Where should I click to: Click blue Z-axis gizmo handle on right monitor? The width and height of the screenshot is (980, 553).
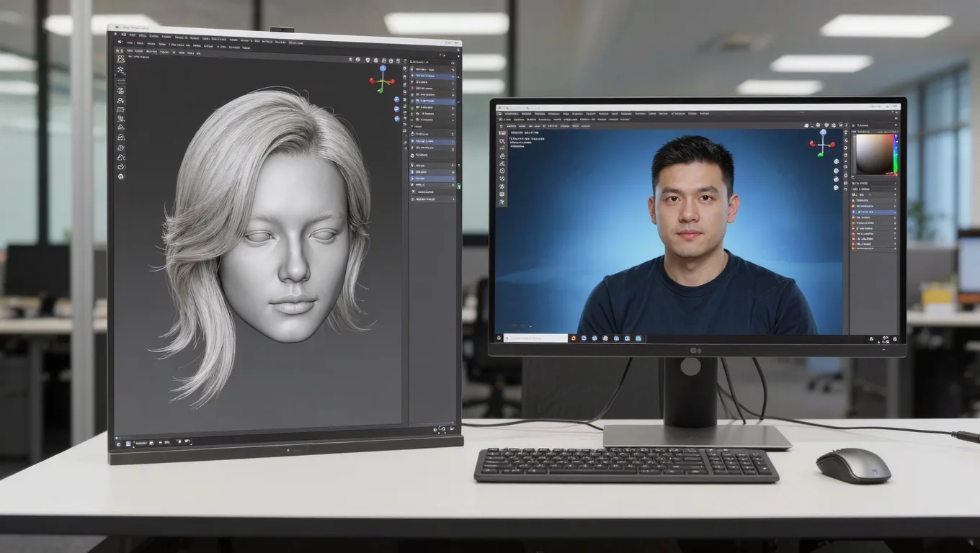point(823,132)
